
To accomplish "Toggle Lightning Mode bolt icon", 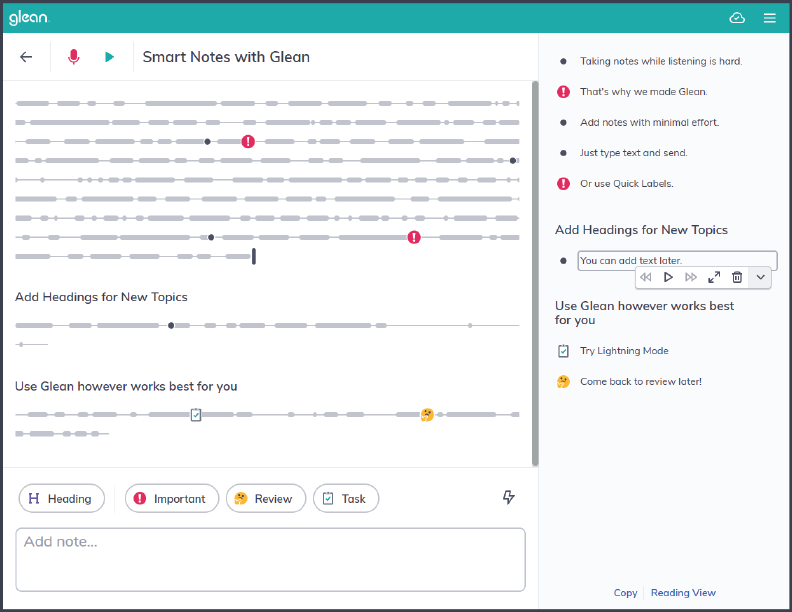I will (x=509, y=497).
